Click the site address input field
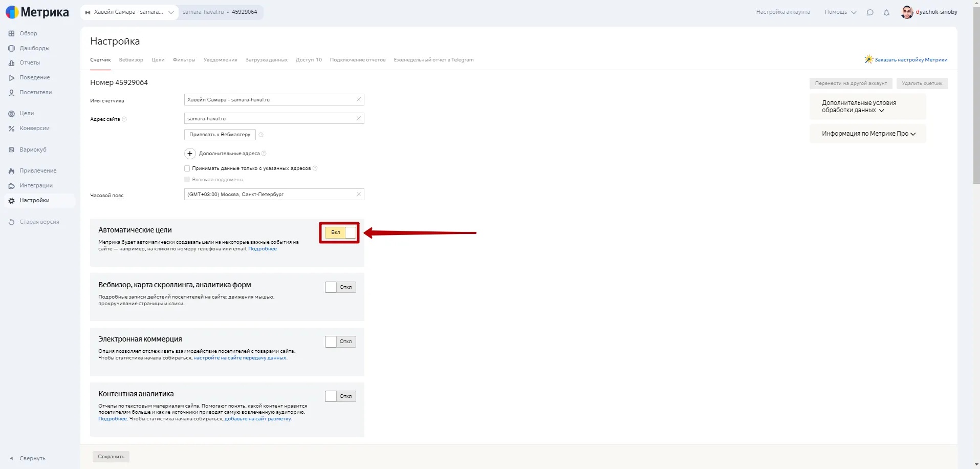The width and height of the screenshot is (980, 469). [269, 119]
